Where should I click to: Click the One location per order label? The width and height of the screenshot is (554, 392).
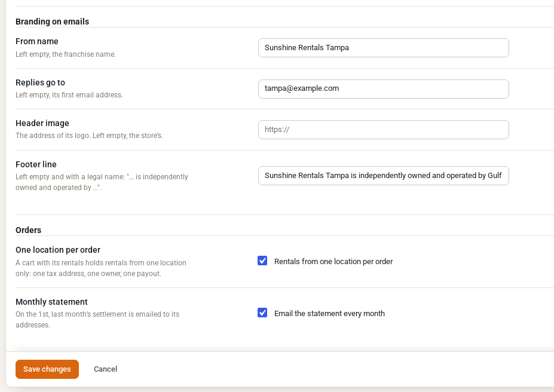tap(58, 250)
